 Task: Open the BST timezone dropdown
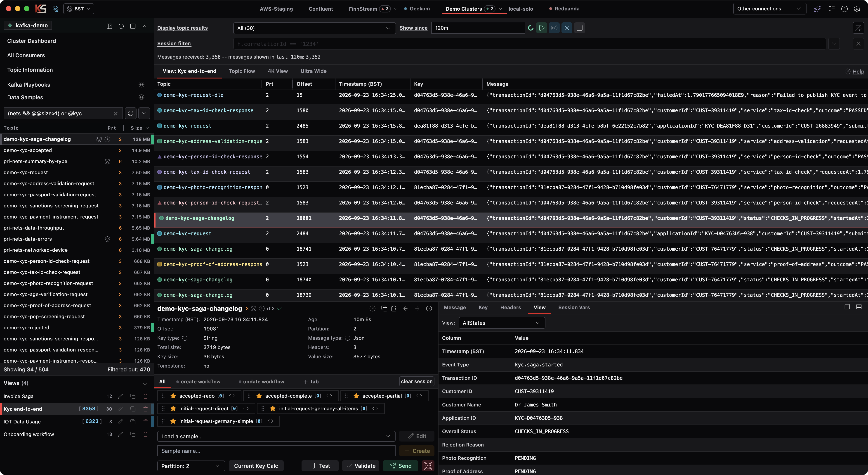[79, 9]
